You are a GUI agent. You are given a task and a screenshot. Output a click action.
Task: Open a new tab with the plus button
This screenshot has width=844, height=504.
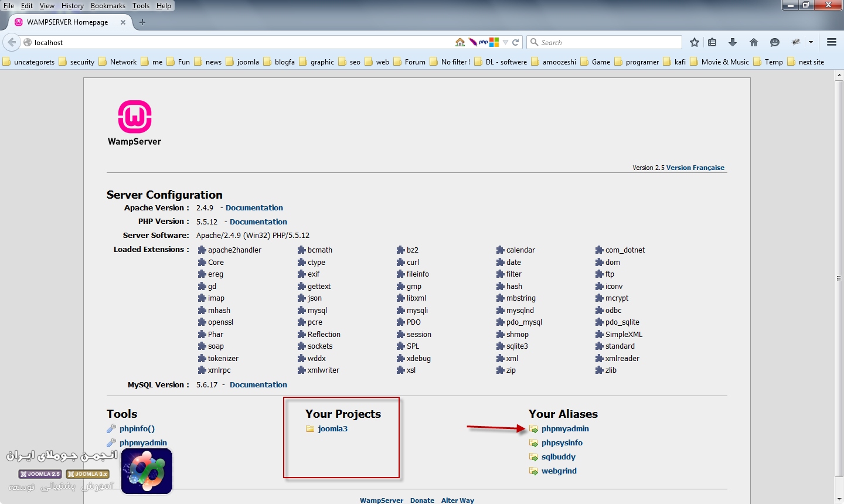tap(142, 22)
